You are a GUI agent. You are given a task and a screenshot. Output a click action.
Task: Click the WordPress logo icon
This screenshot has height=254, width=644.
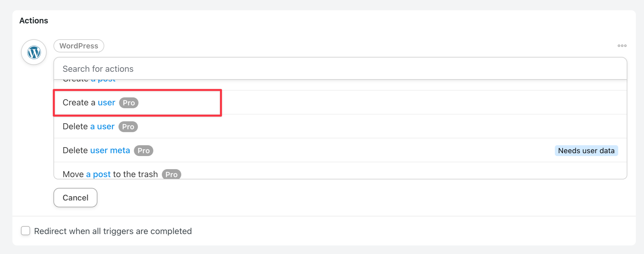tap(34, 52)
